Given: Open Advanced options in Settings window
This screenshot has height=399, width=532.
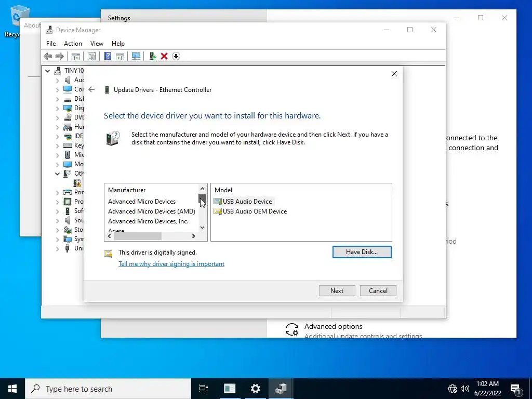Looking at the screenshot, I should coord(333,326).
